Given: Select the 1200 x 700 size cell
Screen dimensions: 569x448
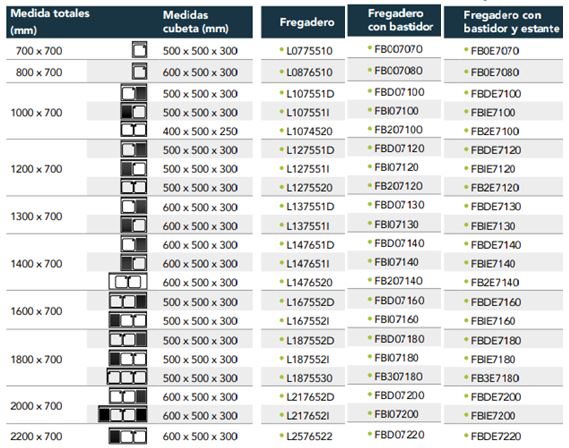Looking at the screenshot, I should pyautogui.click(x=37, y=169).
